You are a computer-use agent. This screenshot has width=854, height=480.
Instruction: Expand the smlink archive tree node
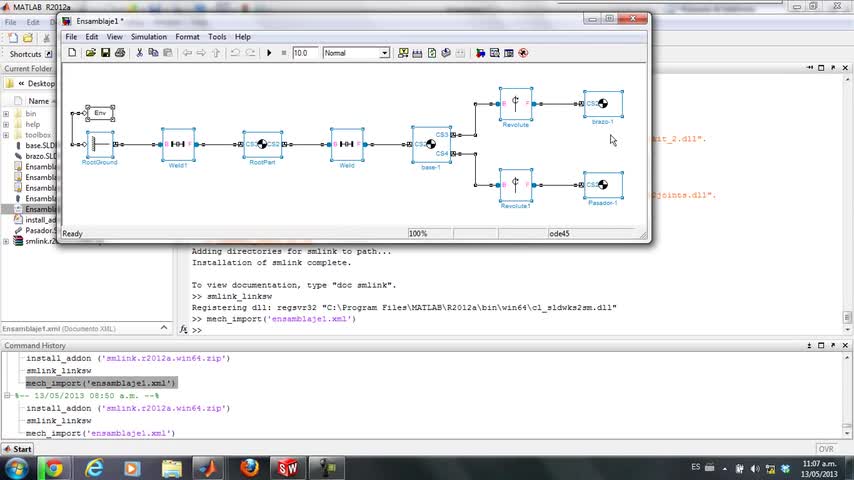coord(6,241)
